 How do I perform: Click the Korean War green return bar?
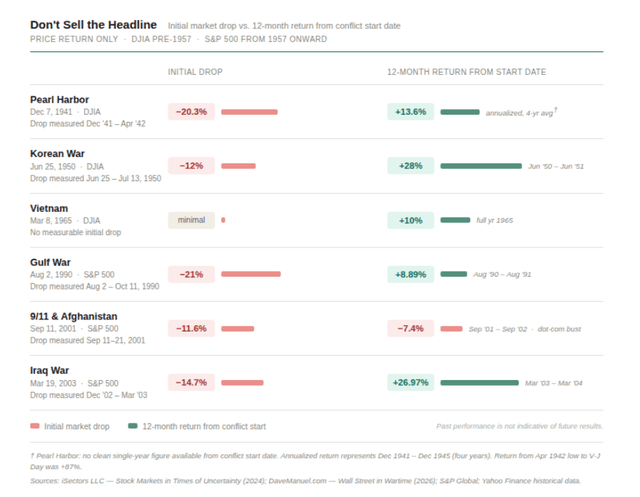[x=481, y=166]
